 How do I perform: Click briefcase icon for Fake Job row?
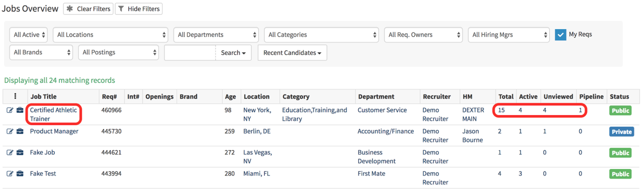pos(20,153)
